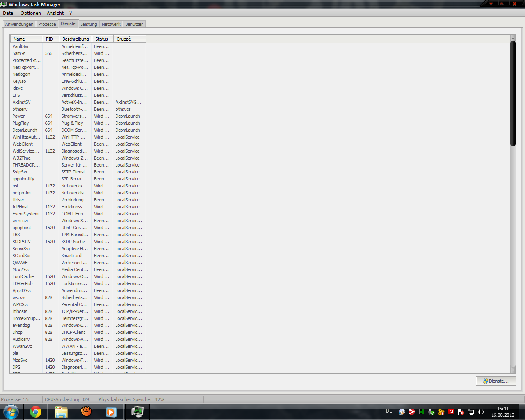Select the VaultSvc service row
Image resolution: width=525 pixels, height=420 pixels.
(78, 46)
